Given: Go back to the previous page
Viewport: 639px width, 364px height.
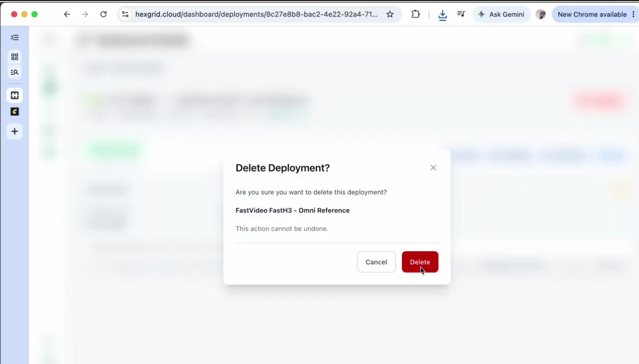Looking at the screenshot, I should click(x=67, y=14).
